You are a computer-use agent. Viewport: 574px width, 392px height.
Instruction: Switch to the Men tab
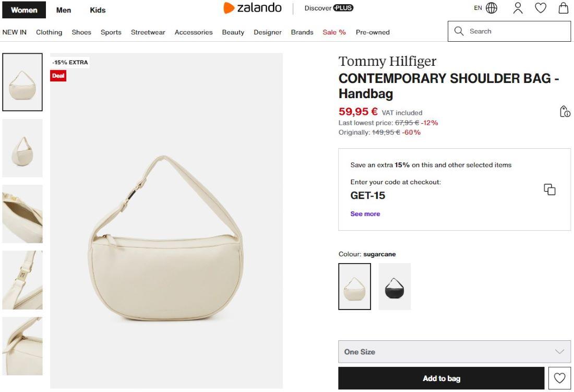click(x=64, y=10)
